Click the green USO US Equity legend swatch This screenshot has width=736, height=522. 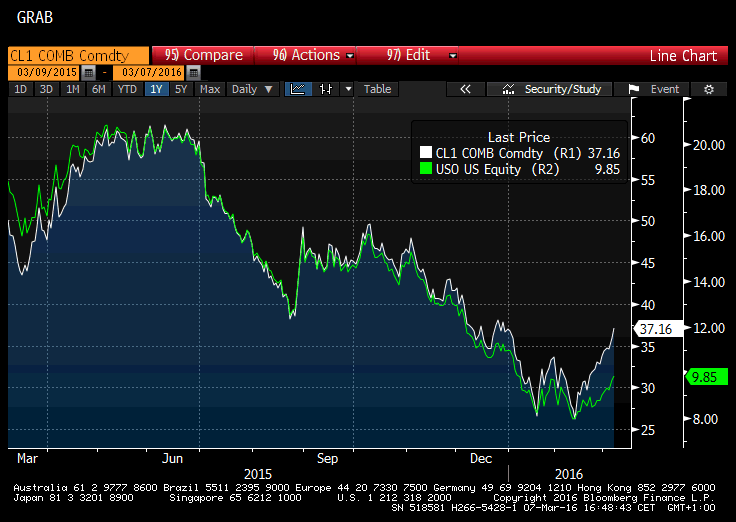(426, 168)
